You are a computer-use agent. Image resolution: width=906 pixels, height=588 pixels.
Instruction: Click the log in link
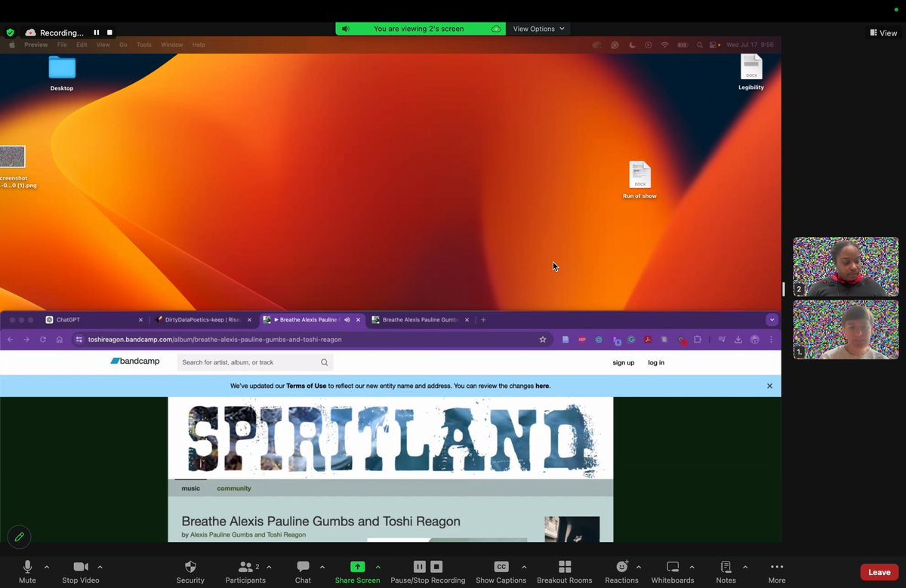click(656, 362)
